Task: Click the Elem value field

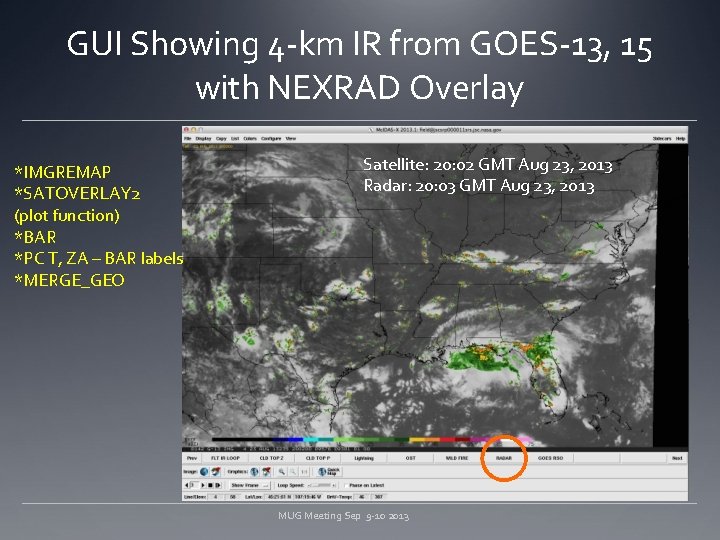Action: click(x=233, y=497)
